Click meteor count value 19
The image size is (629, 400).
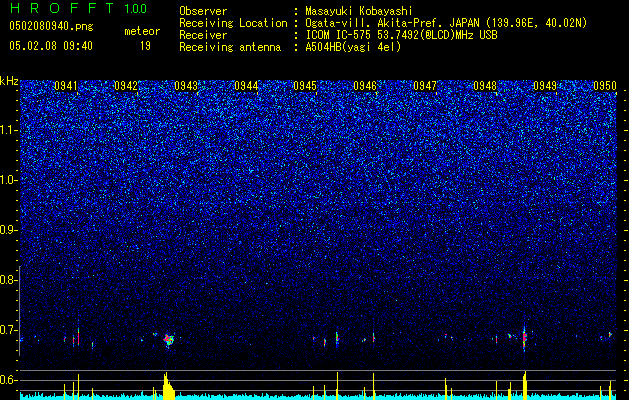coord(145,46)
